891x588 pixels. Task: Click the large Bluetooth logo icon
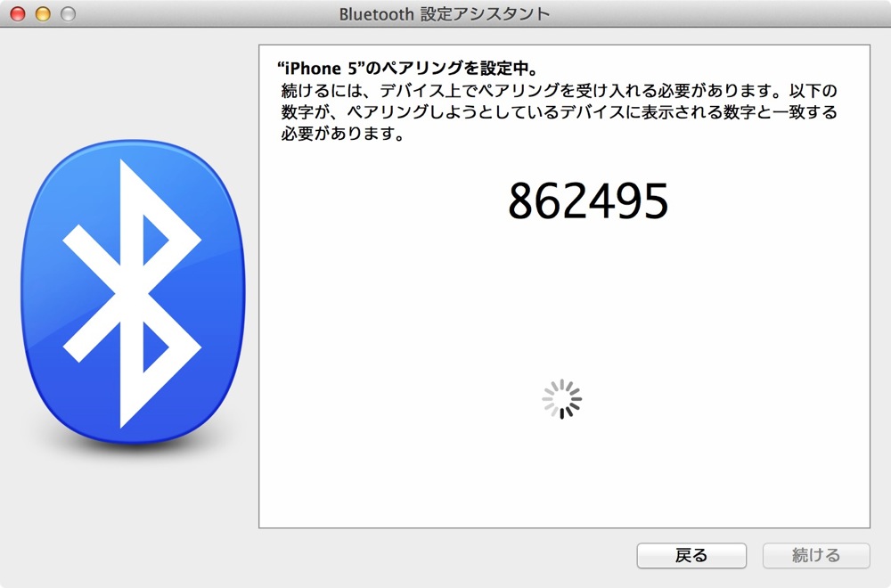(x=133, y=292)
